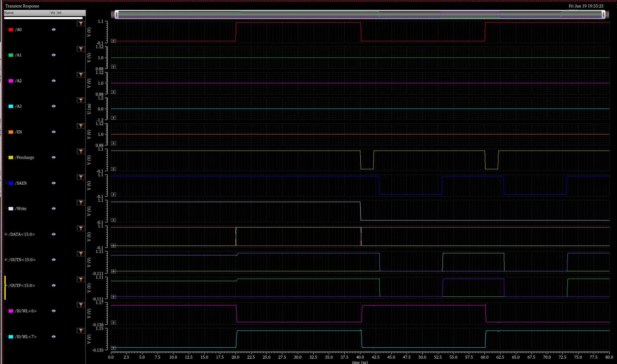Click the strip arrow marker on the /SAEN waveform
617x364 pixels.
pyautogui.click(x=114, y=195)
